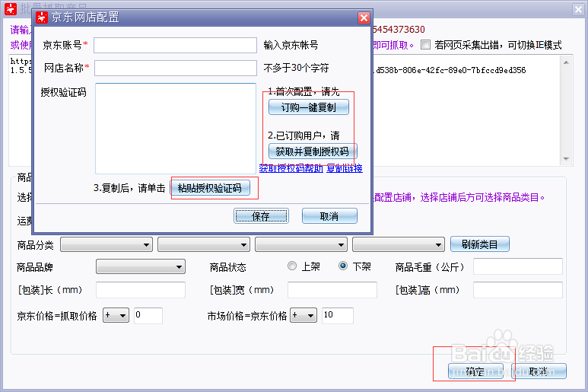Click the 刷新类目 button
Image resolution: width=588 pixels, height=392 pixels.
click(480, 244)
